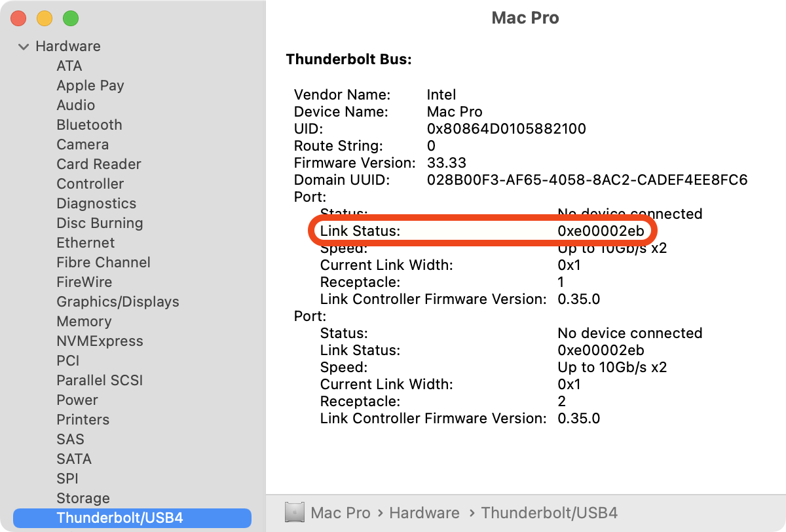Click the green zoom window button
Viewport: 786px width, 532px height.
(70, 18)
